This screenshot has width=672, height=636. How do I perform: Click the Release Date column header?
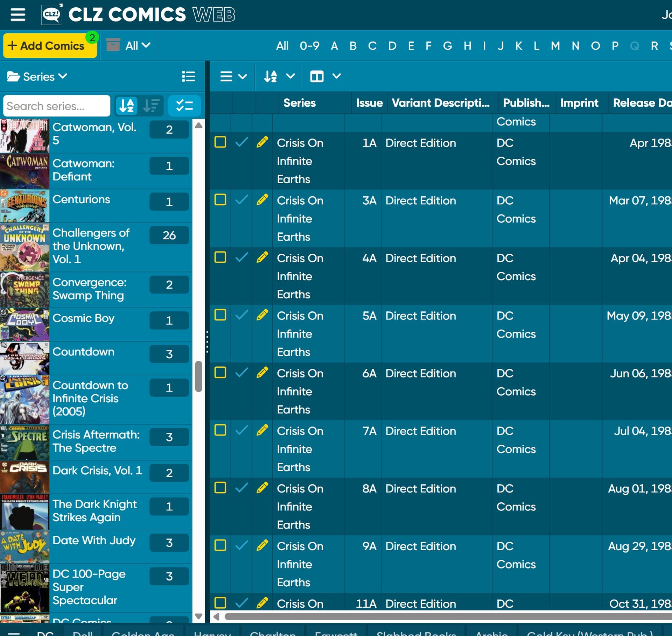(641, 103)
